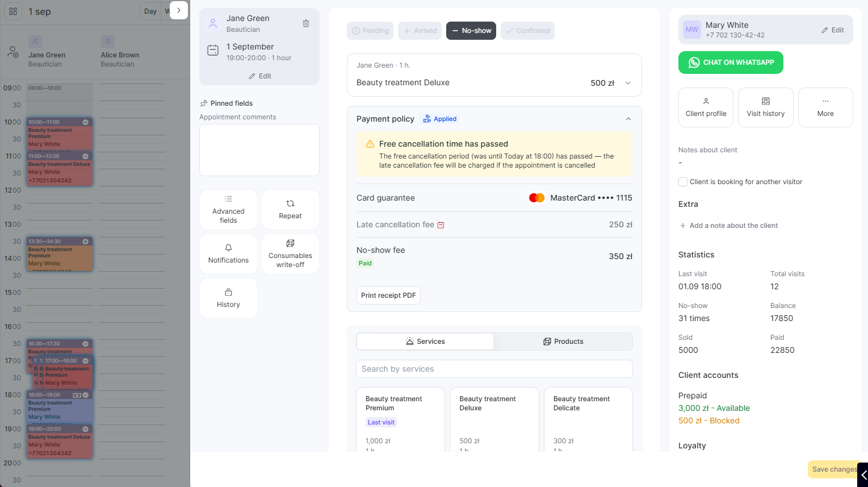Click the Last visit tag on Premium card
This screenshot has width=868, height=487.
coord(381,422)
